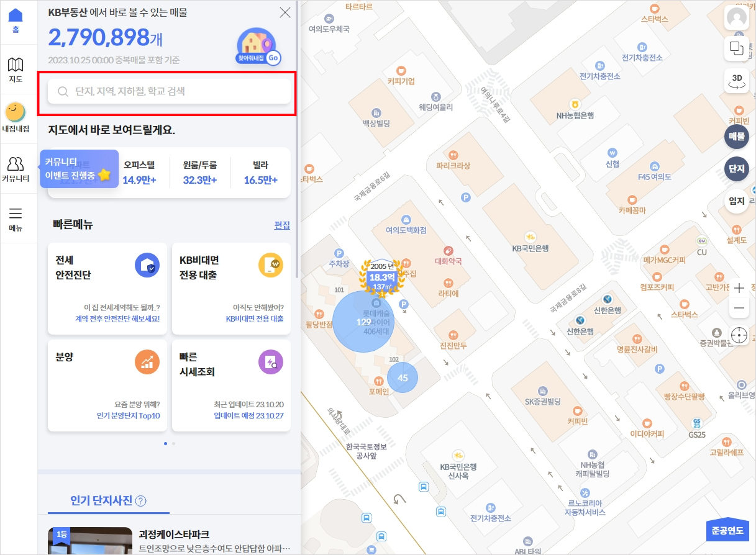Open the 괴정케이스타파크 photo thumbnail
Screen dimensions: 756x555
coord(90,541)
